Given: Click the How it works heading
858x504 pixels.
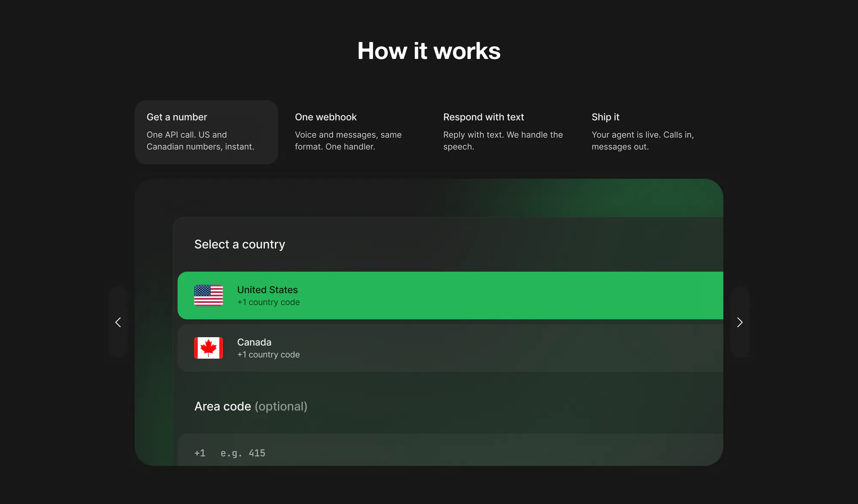Looking at the screenshot, I should click(429, 51).
